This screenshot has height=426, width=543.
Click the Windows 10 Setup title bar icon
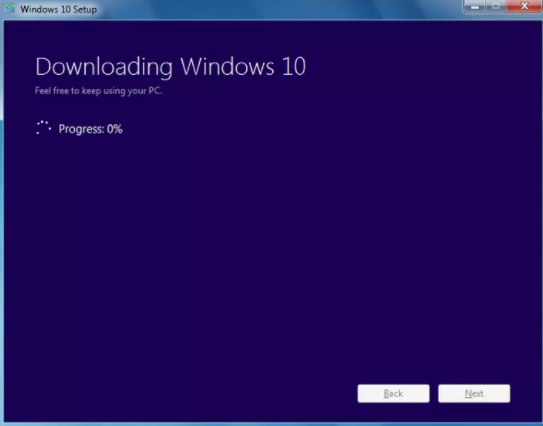click(10, 8)
